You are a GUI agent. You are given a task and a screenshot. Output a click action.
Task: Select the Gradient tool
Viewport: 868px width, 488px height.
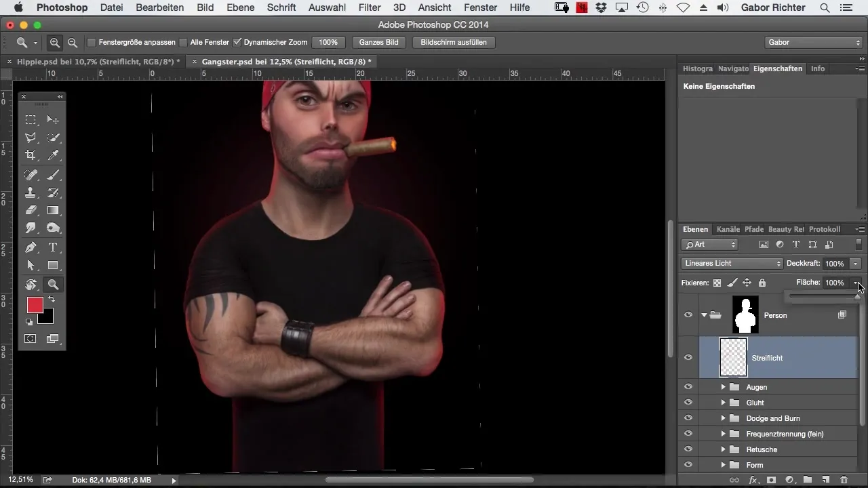(53, 210)
